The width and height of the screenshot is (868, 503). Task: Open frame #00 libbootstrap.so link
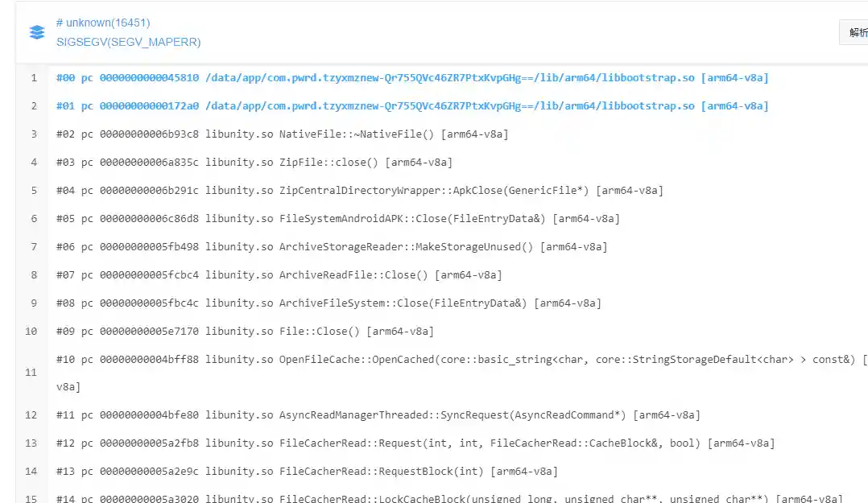click(x=412, y=78)
